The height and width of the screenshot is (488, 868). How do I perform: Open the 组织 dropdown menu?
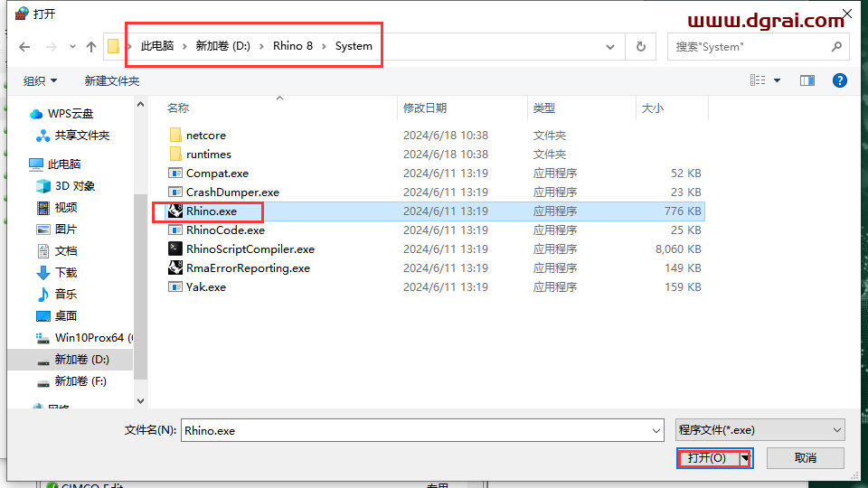coord(41,81)
